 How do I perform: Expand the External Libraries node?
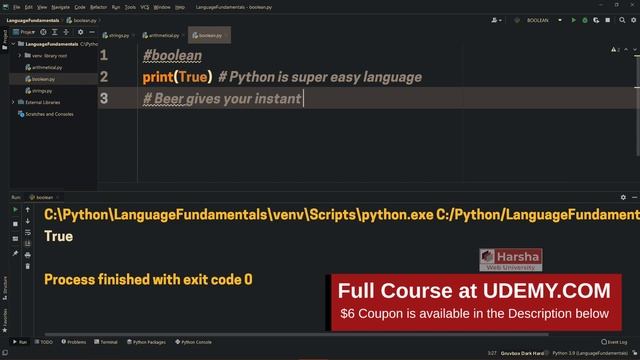tap(13, 102)
